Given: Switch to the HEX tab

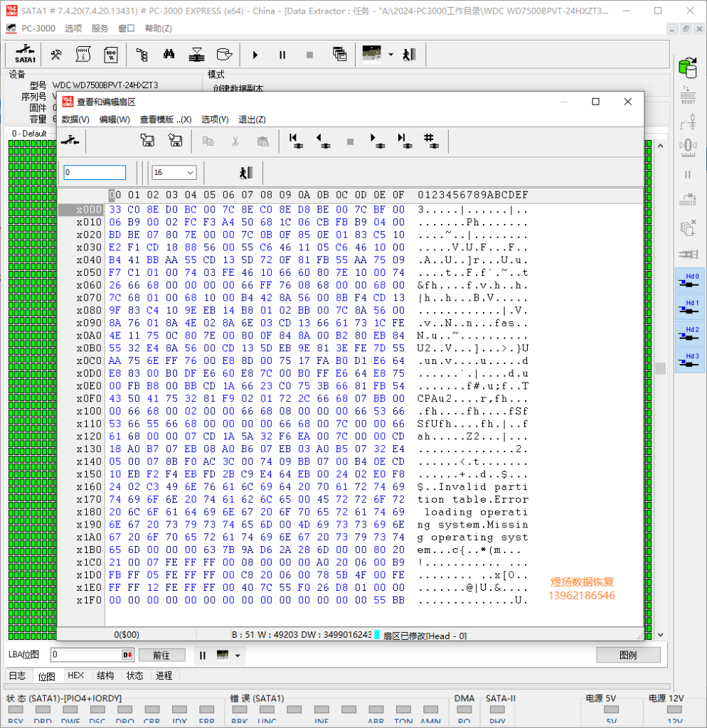Looking at the screenshot, I should coord(75,675).
